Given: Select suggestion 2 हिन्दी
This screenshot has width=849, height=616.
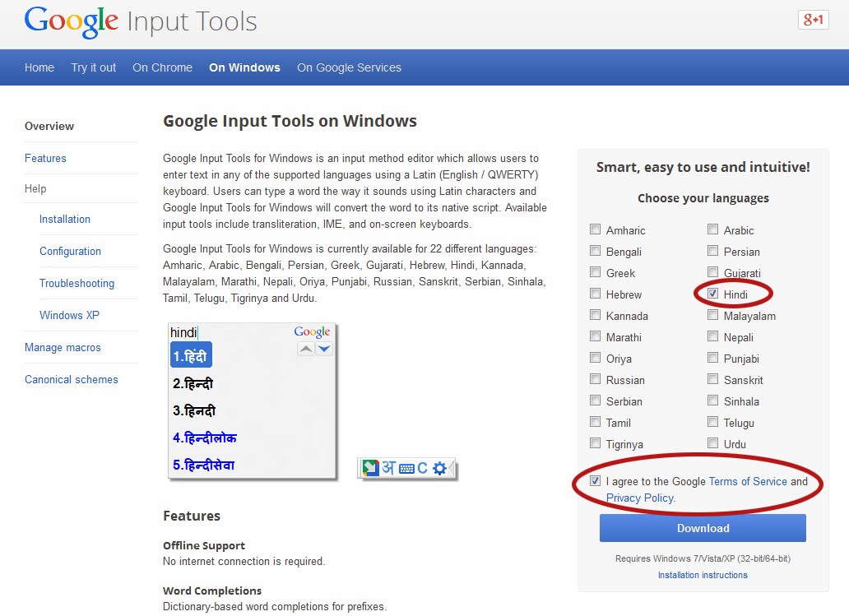Looking at the screenshot, I should coord(193,384).
